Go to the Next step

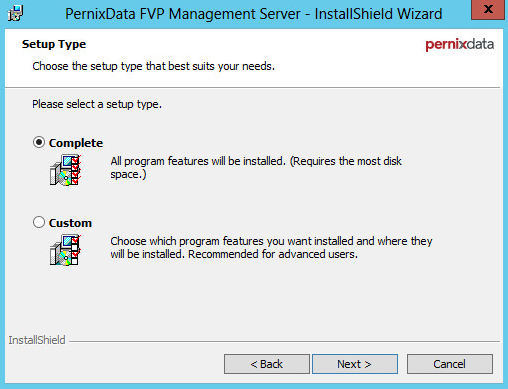[355, 364]
